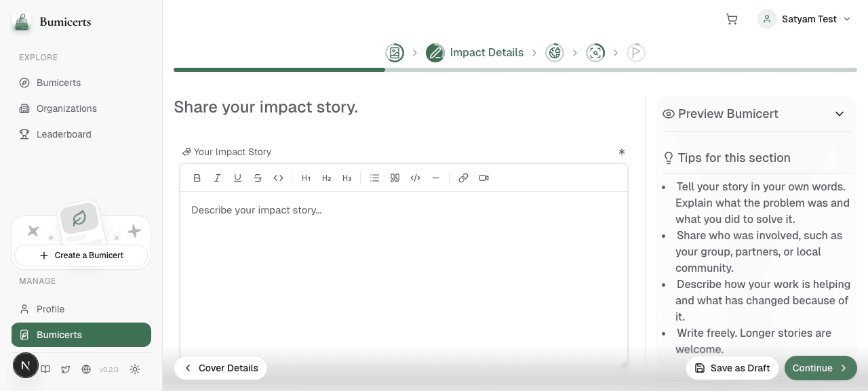
Task: Click Save as Draft
Action: point(732,368)
